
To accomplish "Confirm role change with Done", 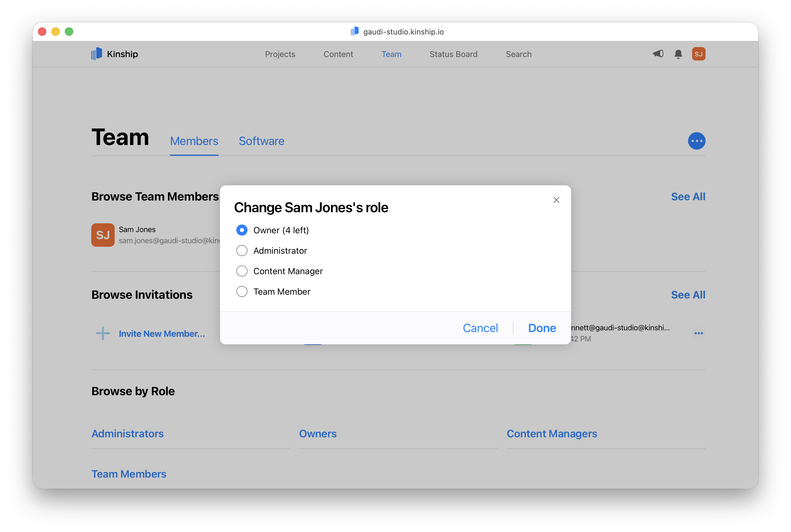I will (541, 328).
